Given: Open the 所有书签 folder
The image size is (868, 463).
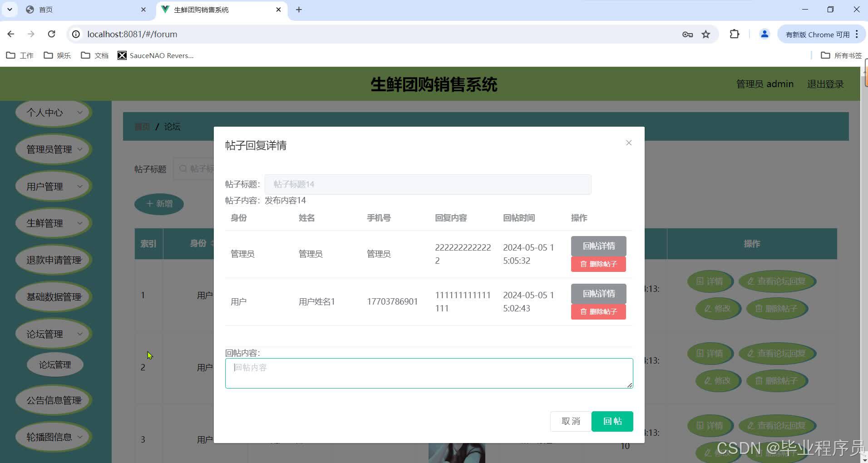Looking at the screenshot, I should tap(841, 55).
